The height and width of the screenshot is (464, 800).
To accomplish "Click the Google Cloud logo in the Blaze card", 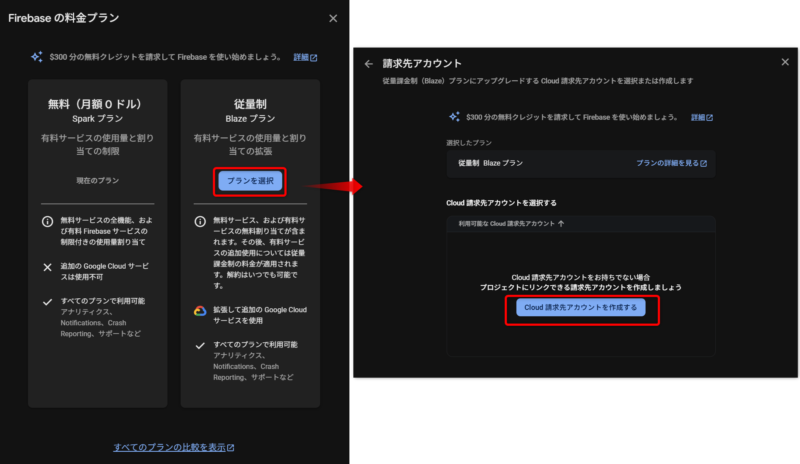I will click(x=200, y=311).
